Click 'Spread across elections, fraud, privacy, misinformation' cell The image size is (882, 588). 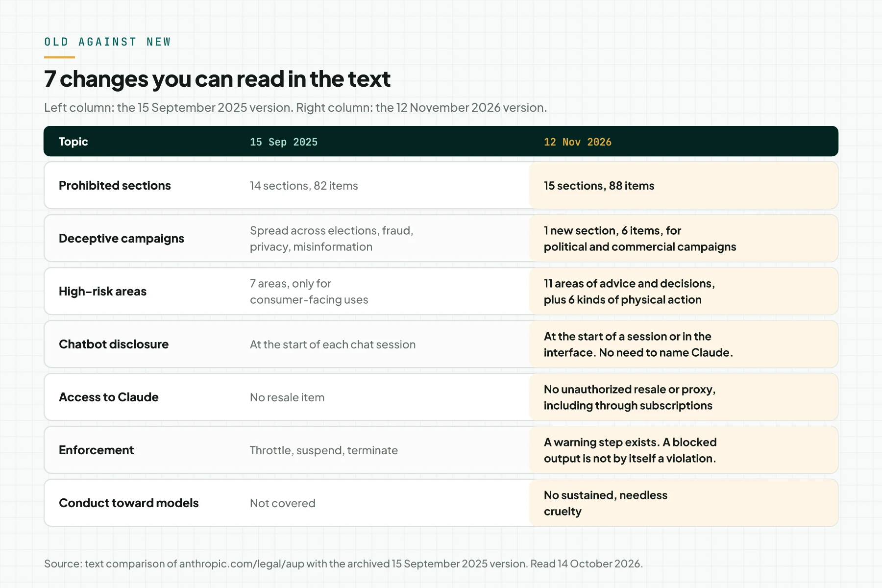332,239
